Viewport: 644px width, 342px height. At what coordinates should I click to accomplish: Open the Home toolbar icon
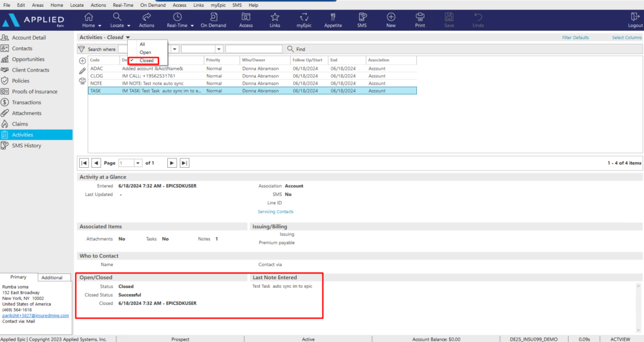point(88,17)
